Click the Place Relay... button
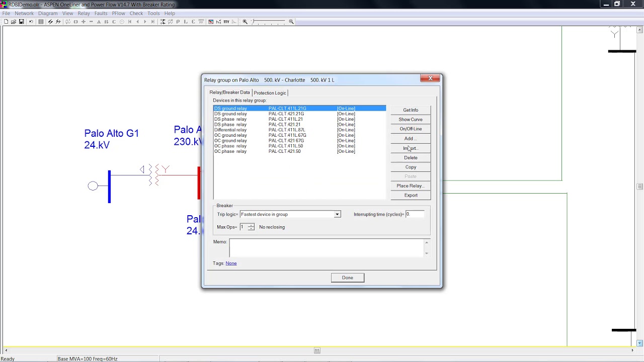The image size is (644, 362). [411, 186]
